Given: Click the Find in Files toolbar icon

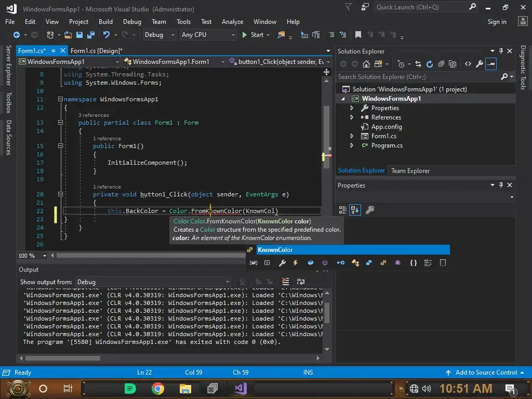Looking at the screenshot, I should (x=281, y=35).
